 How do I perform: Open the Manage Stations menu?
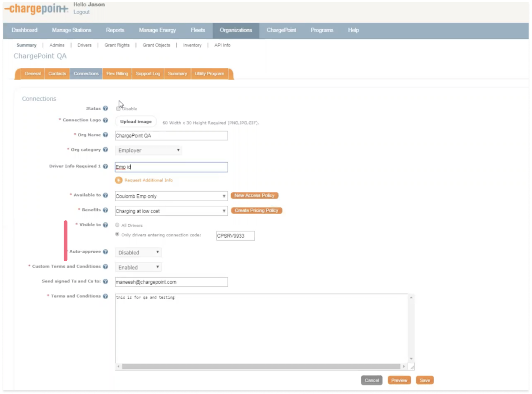click(71, 30)
